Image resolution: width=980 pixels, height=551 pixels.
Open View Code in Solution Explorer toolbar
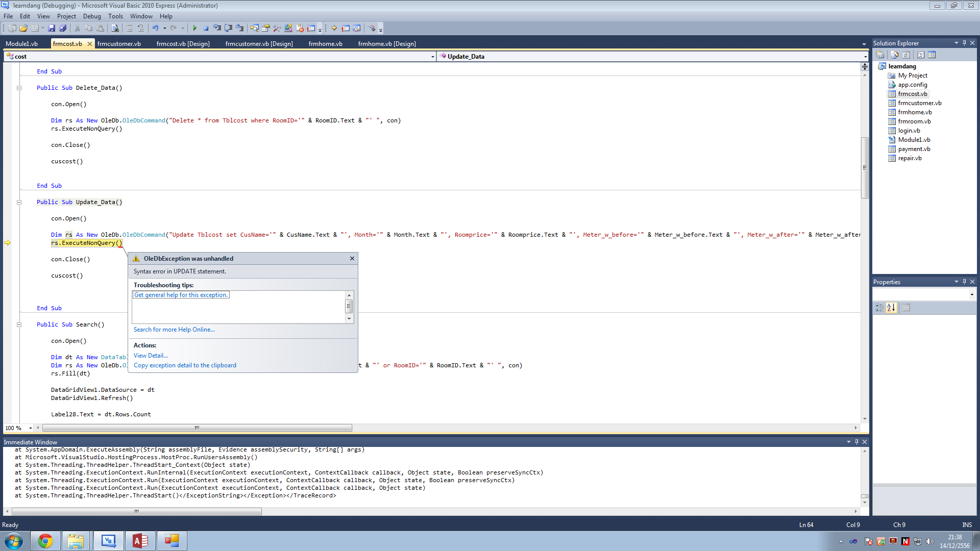921,55
